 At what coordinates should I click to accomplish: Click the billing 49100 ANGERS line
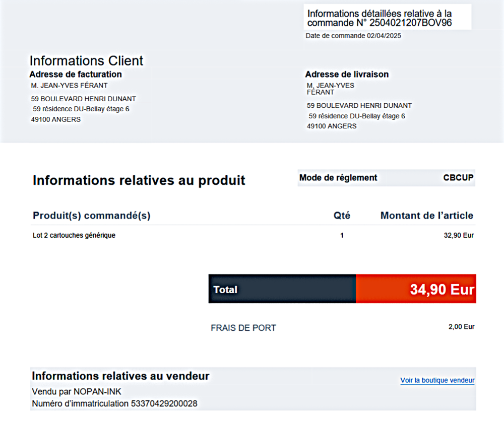tap(55, 119)
